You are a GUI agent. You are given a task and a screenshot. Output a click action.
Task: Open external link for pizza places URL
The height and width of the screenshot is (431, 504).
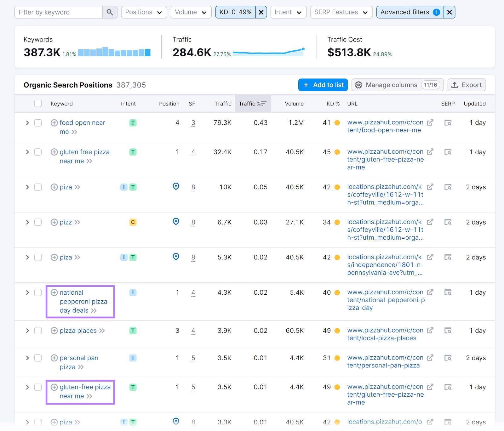click(430, 331)
